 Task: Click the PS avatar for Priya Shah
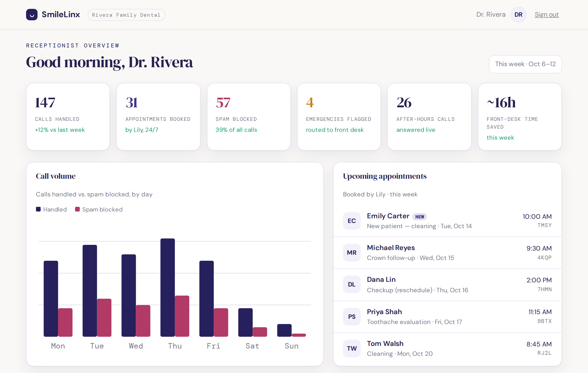(x=352, y=317)
